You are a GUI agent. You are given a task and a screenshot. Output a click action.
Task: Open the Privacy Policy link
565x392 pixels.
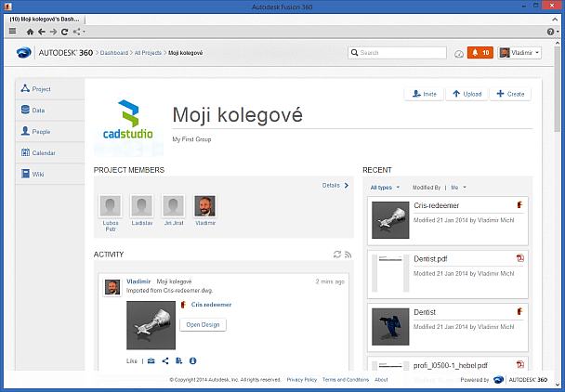pyautogui.click(x=302, y=380)
